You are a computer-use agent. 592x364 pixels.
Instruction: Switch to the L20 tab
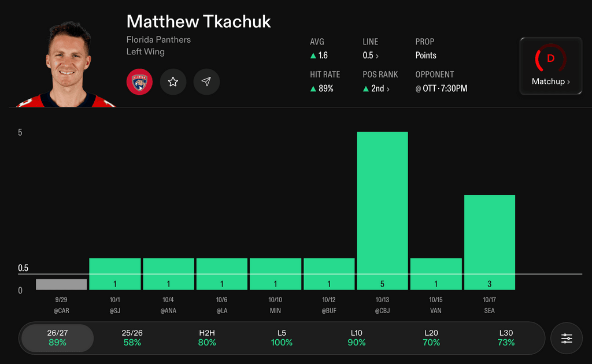pyautogui.click(x=431, y=338)
